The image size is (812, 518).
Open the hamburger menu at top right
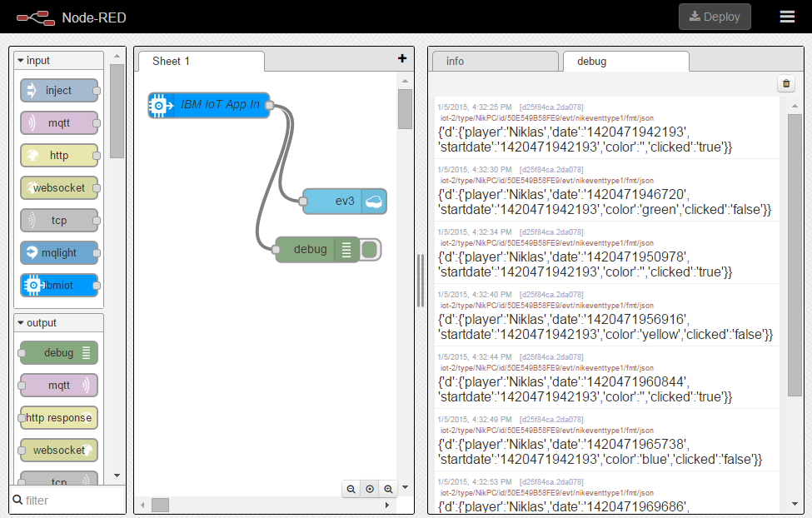(787, 17)
